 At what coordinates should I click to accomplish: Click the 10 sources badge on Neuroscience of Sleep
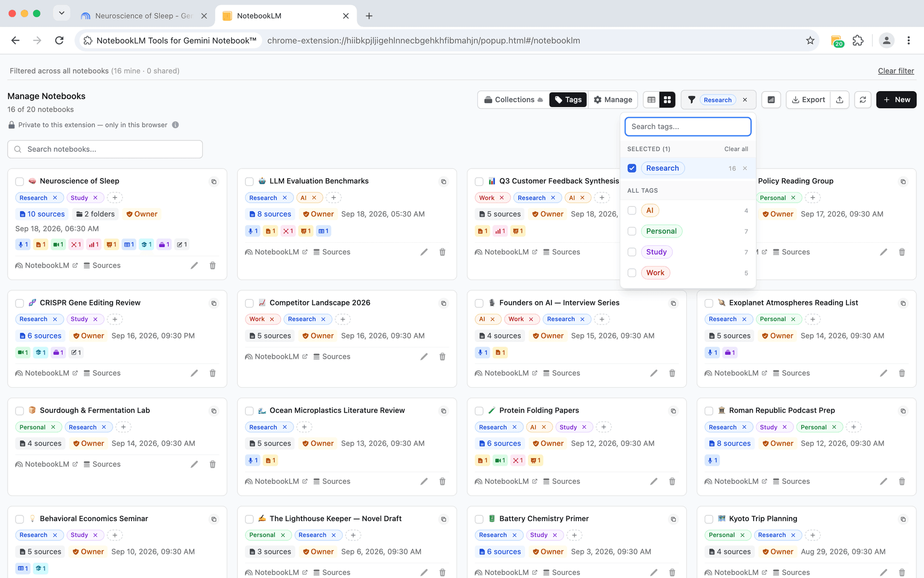[x=42, y=214]
